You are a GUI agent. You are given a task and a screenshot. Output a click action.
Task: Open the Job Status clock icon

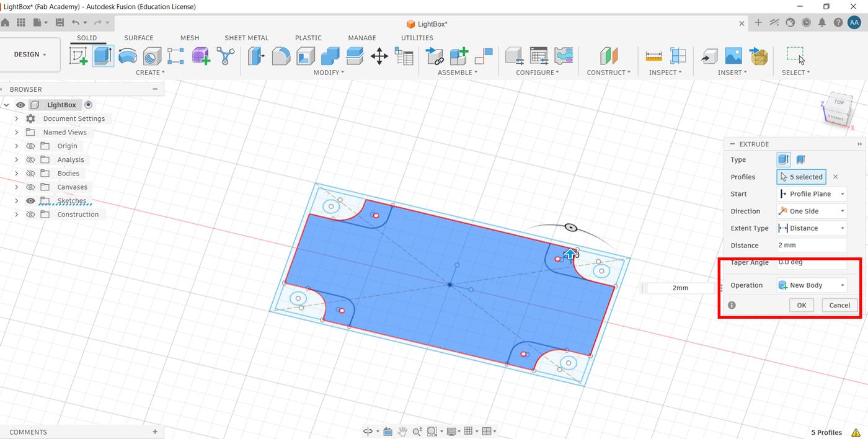pyautogui.click(x=806, y=22)
